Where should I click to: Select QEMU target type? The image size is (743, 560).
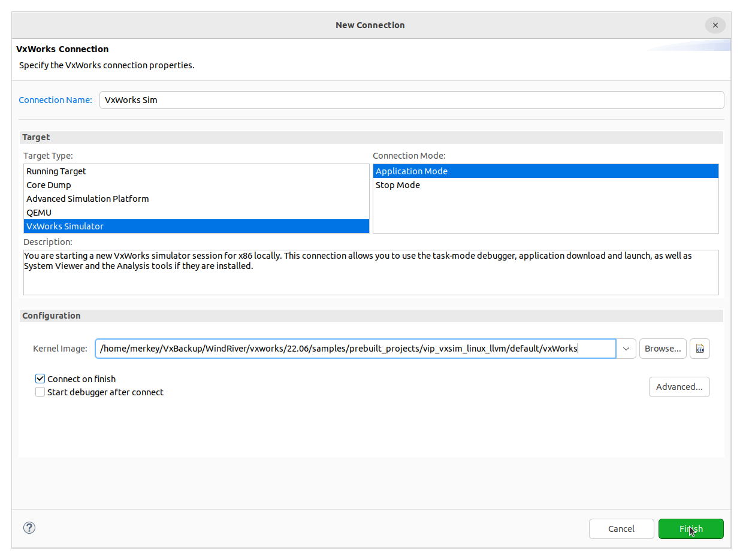(197, 213)
